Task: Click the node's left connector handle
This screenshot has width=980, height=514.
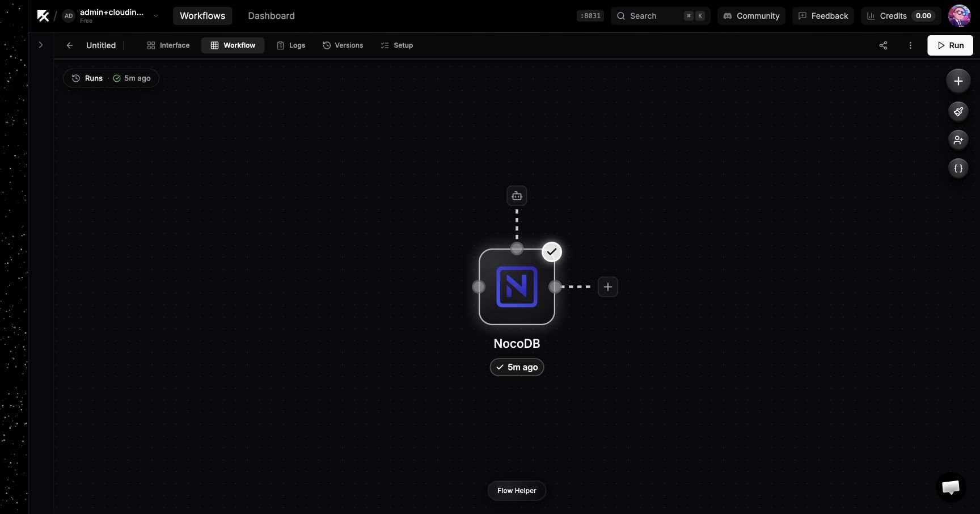Action: pyautogui.click(x=479, y=287)
